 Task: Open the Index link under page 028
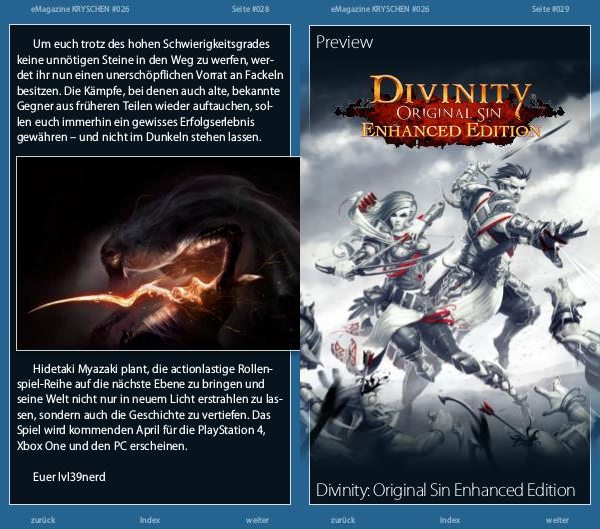click(150, 520)
